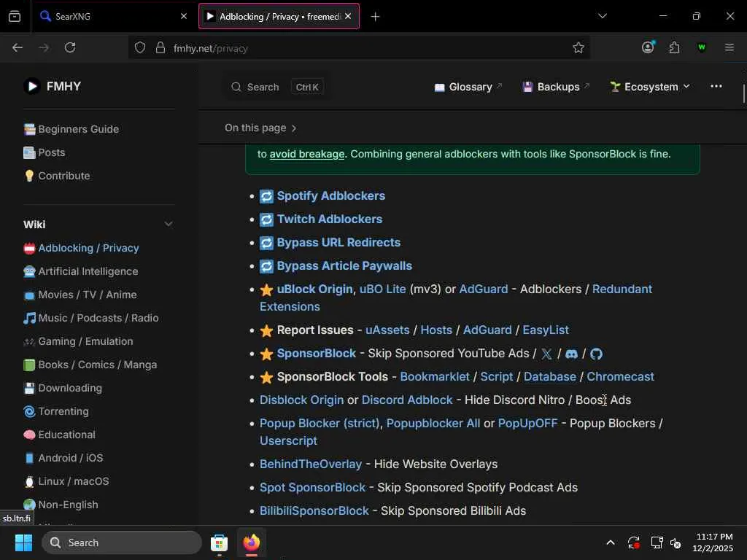747x560 pixels.
Task: Close the SearXNG tab
Action: pyautogui.click(x=184, y=16)
